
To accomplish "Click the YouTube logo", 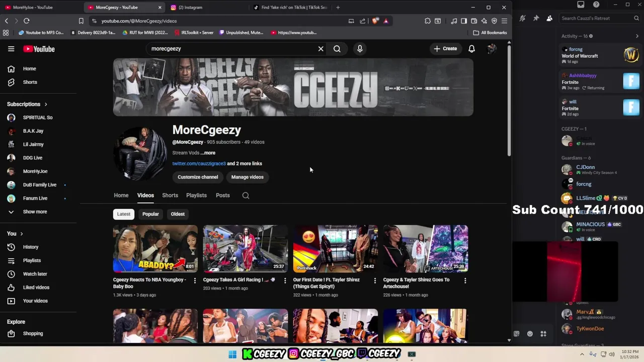I will (x=39, y=49).
